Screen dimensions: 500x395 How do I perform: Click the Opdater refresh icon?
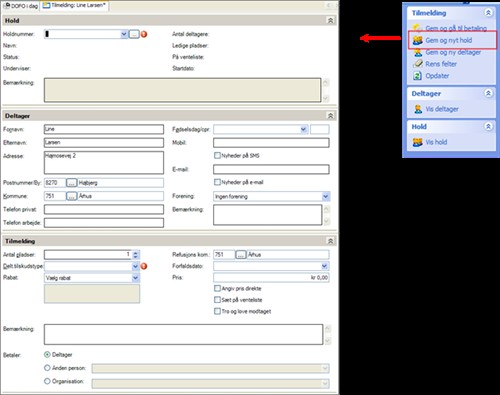point(417,76)
